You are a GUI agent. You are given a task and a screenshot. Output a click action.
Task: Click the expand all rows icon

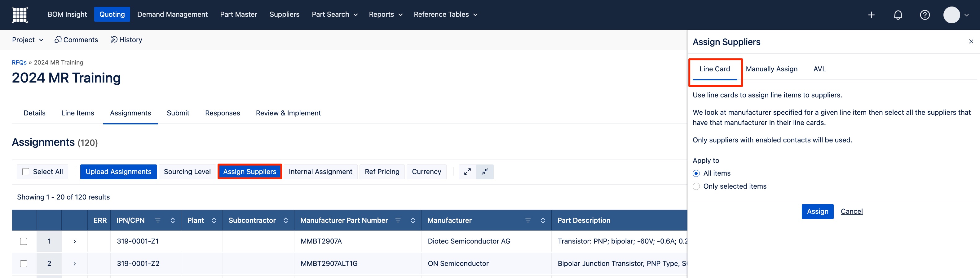[x=467, y=172]
